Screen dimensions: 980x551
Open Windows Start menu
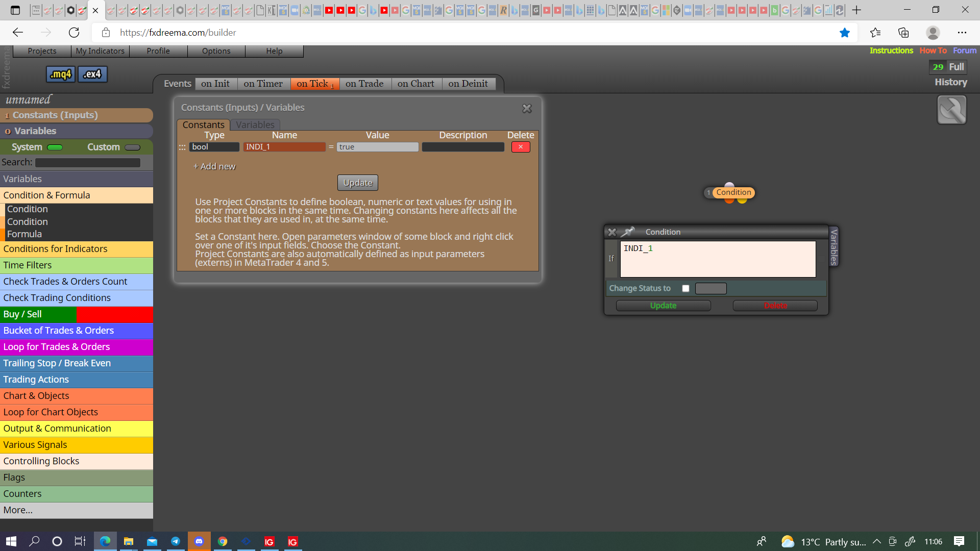click(11, 541)
